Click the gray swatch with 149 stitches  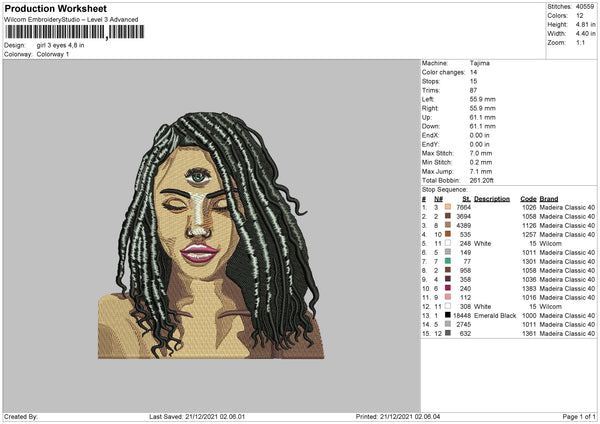(448, 252)
